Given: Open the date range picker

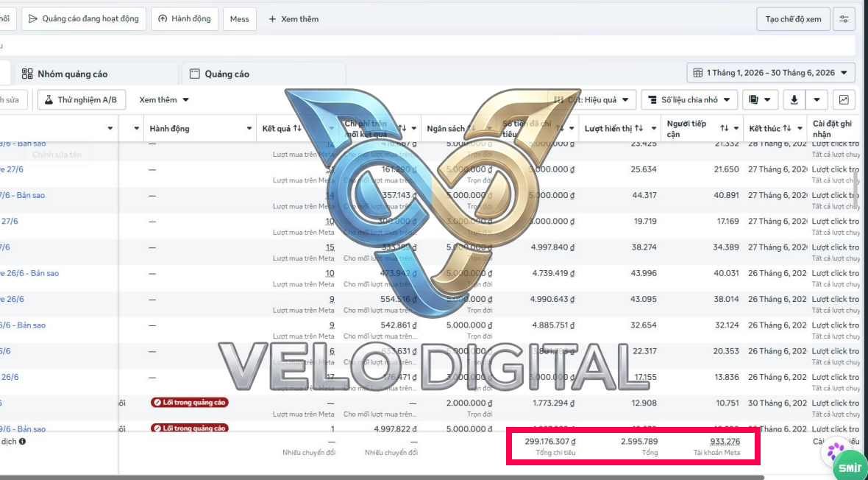Looking at the screenshot, I should click(771, 73).
